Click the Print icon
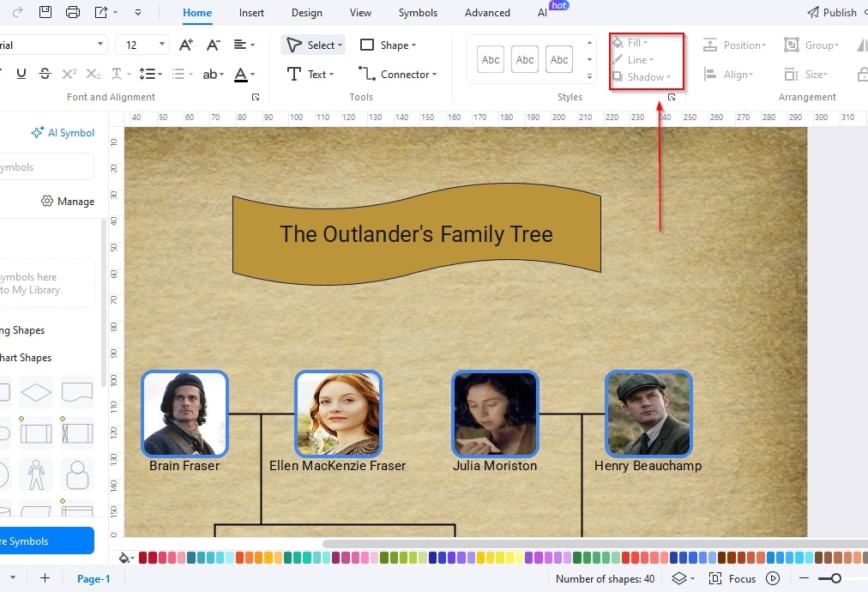This screenshot has width=868, height=592. pos(73,12)
